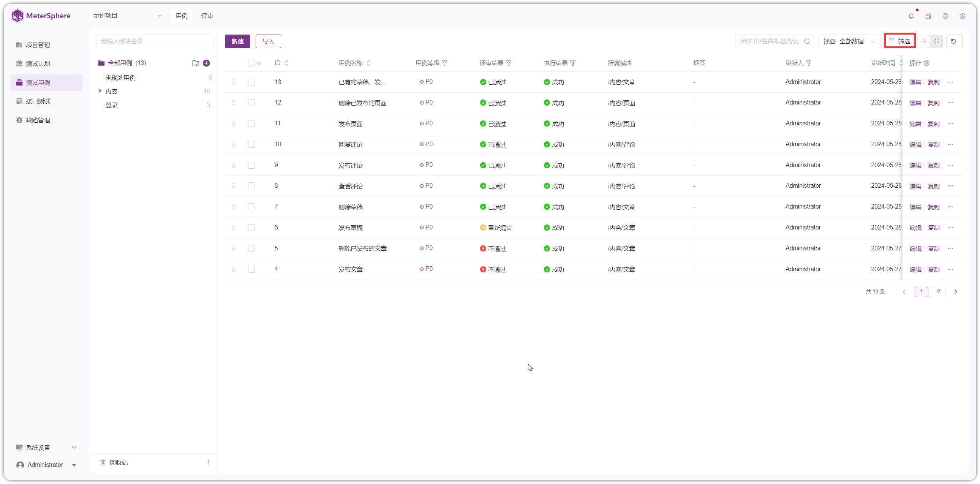Click 编辑 link for case 12
Screen dimensions: 980x484
(x=915, y=103)
